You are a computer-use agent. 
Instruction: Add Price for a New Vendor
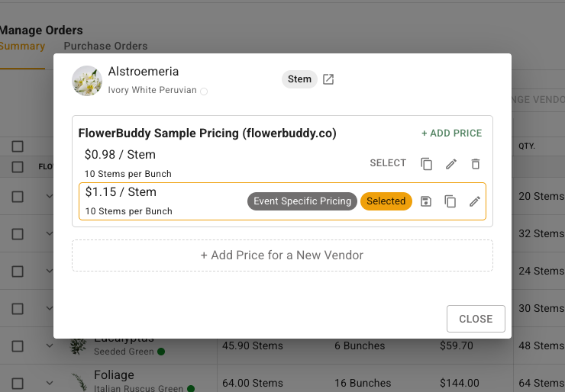pos(282,255)
